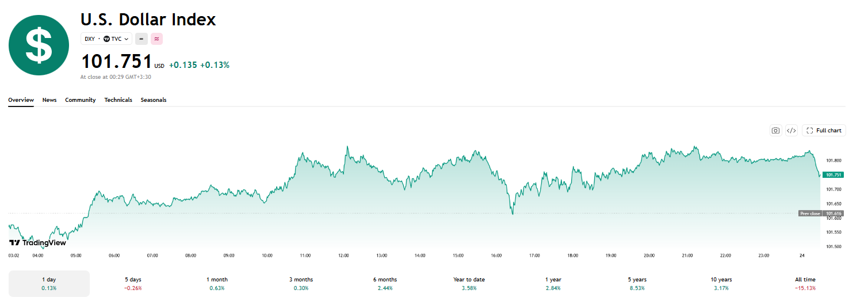Image resolution: width=868 pixels, height=305 pixels.
Task: Expand the DXY TVC symbol dropdown
Action: pyautogui.click(x=106, y=39)
